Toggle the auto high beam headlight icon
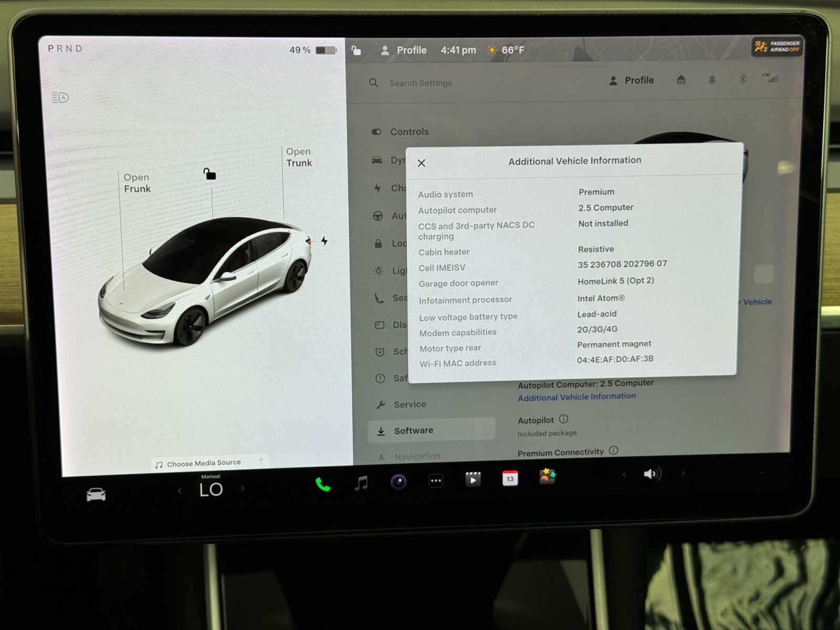The image size is (840, 630). coord(60,98)
